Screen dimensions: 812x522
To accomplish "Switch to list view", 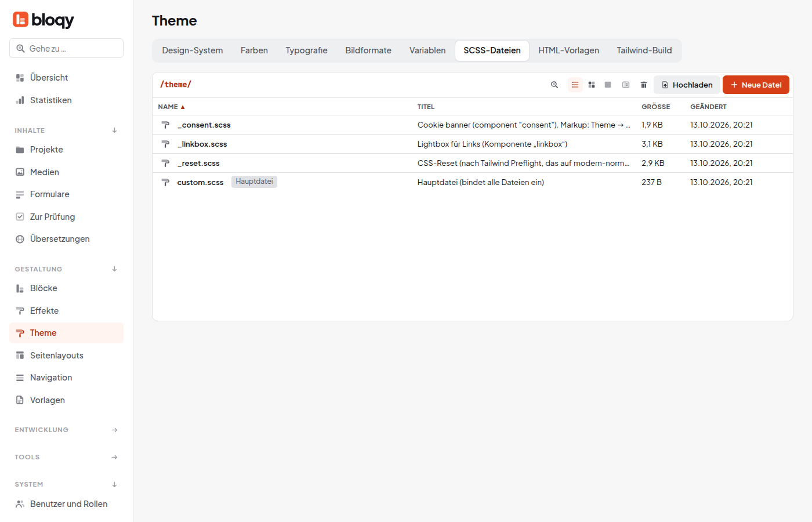I will pyautogui.click(x=575, y=85).
